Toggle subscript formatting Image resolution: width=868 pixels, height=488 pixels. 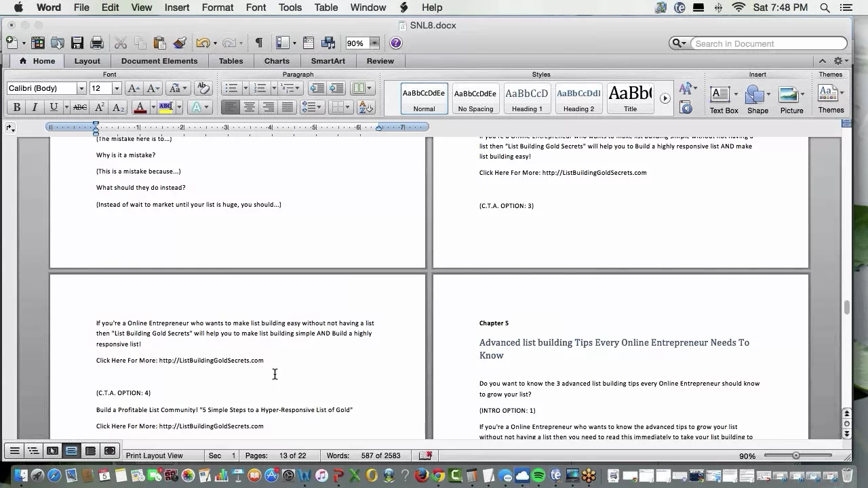pos(117,107)
